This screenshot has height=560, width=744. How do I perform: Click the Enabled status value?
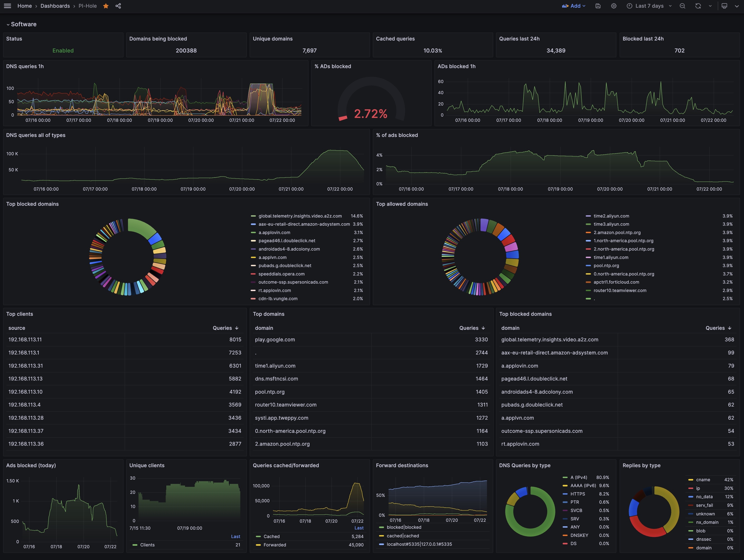[63, 50]
